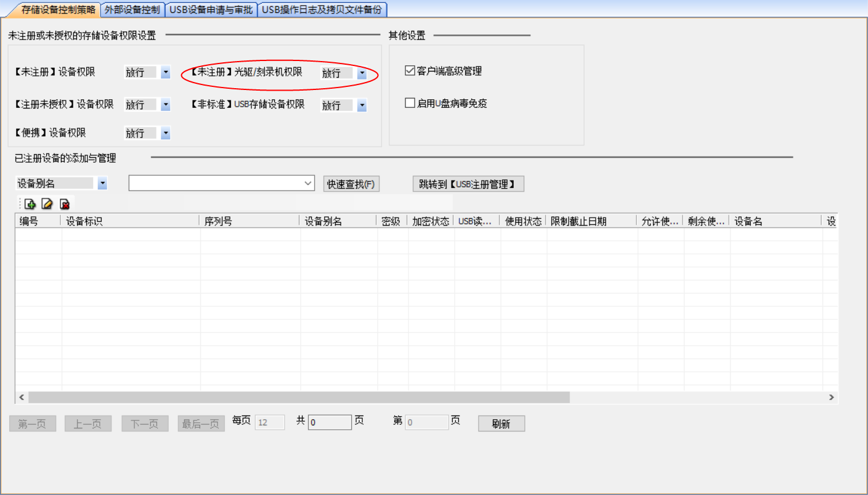Toggle 客户端高级管理 checkbox
The height and width of the screenshot is (495, 868).
(x=410, y=71)
